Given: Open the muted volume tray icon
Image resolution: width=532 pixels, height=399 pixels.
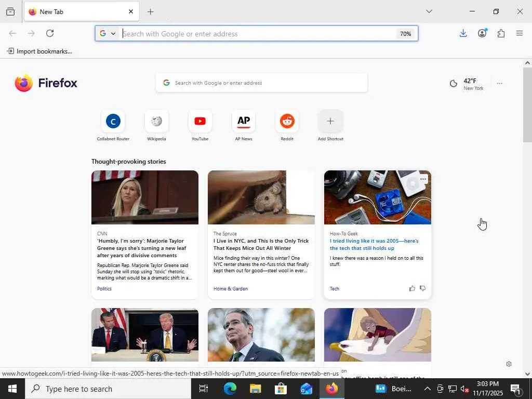Looking at the screenshot, I should coord(464,389).
